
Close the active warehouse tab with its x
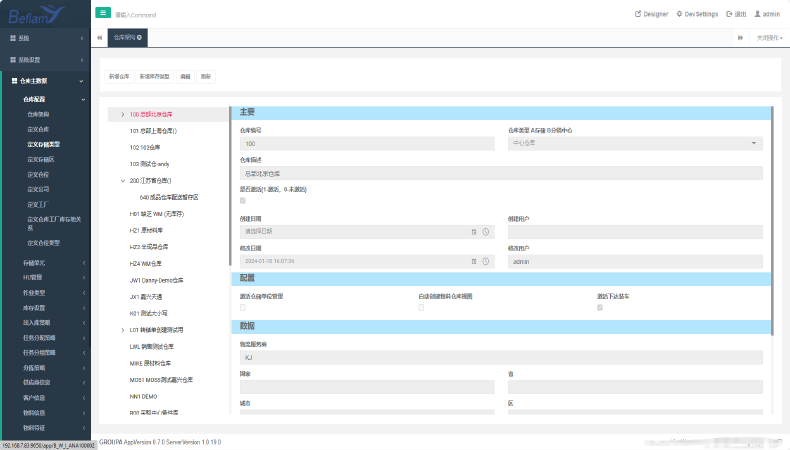coord(140,37)
